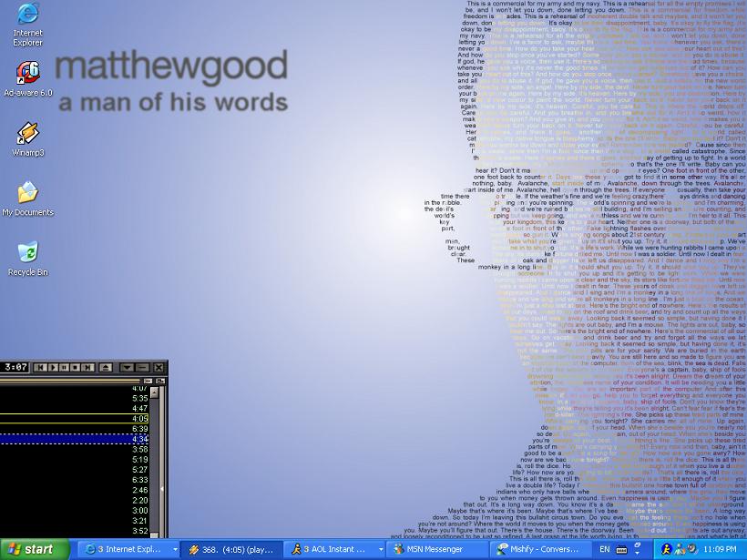Open the My Documents folder
Image resolution: width=747 pixels, height=560 pixels.
coord(27,198)
